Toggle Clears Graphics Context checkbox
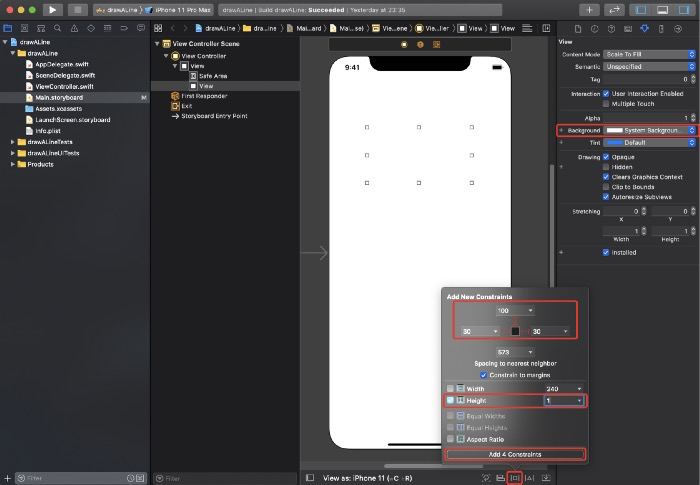The width and height of the screenshot is (700, 485). coord(606,177)
